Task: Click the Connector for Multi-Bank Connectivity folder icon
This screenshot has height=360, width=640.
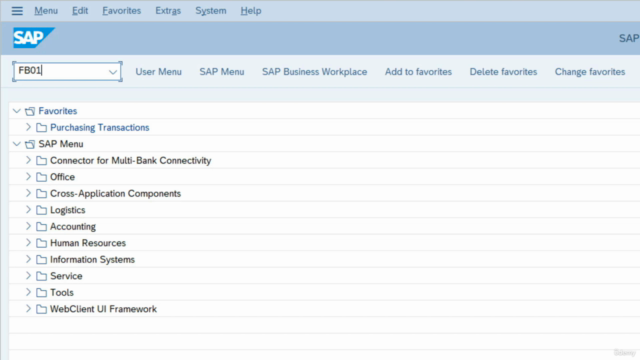Action: coord(41,160)
